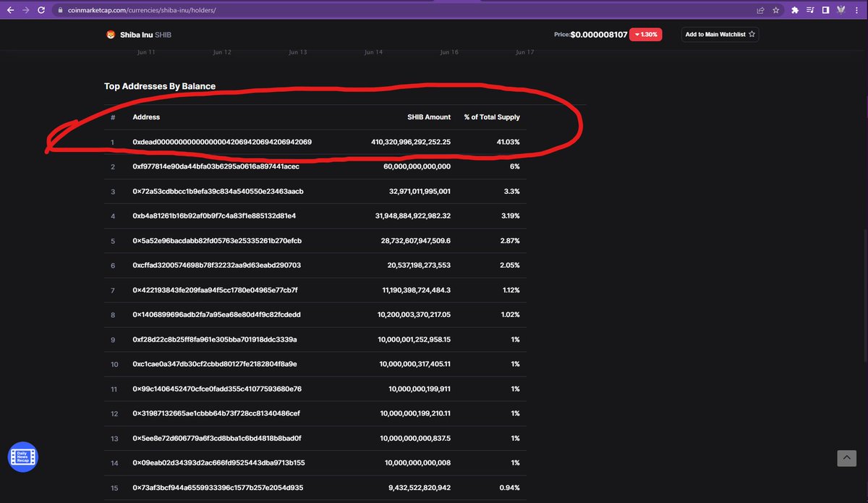Click the amount 32,971,011,995,001

pos(420,191)
